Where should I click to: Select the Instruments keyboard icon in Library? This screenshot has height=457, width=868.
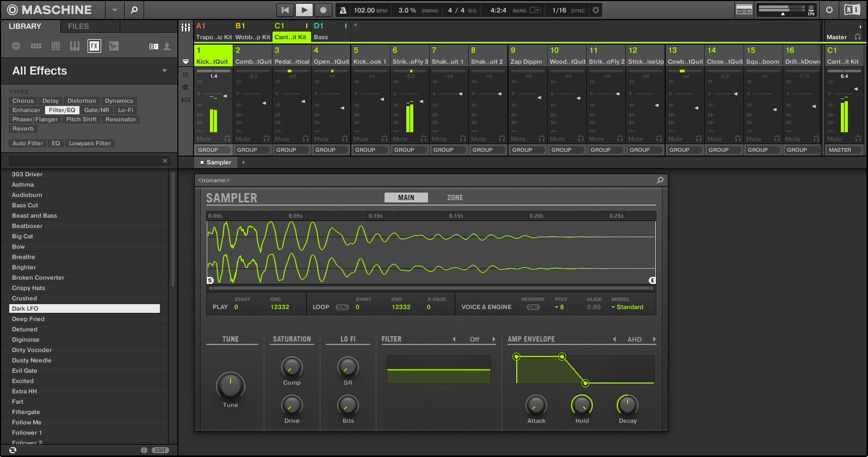pyautogui.click(x=75, y=46)
